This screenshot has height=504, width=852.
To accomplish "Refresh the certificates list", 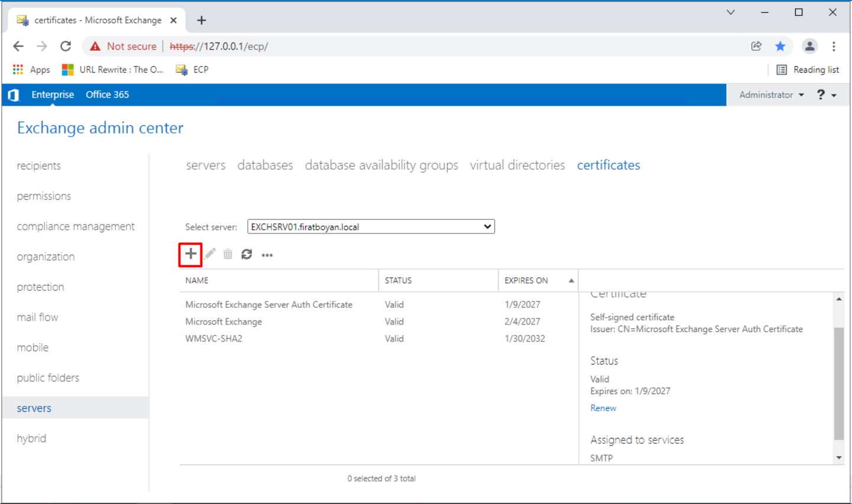I will (x=247, y=254).
